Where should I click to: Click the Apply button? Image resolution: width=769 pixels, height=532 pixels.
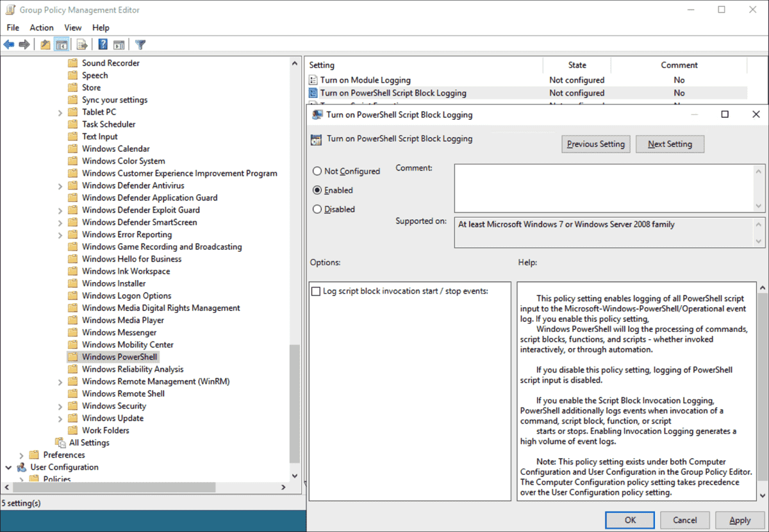(x=740, y=520)
